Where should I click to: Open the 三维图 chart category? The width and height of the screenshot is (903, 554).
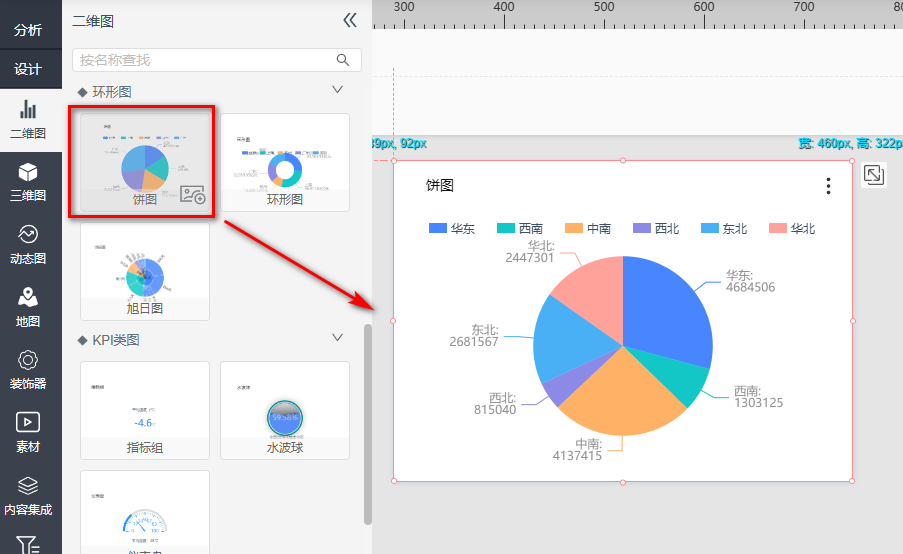point(28,182)
